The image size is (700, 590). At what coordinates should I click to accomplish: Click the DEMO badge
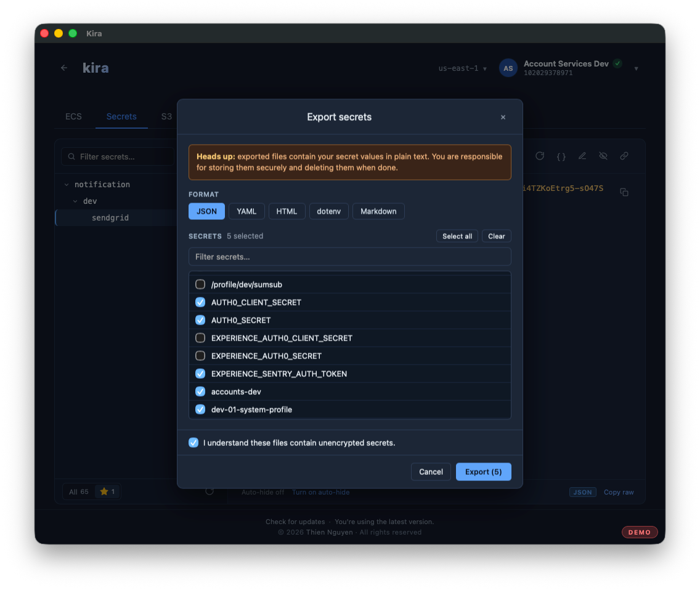coord(639,532)
